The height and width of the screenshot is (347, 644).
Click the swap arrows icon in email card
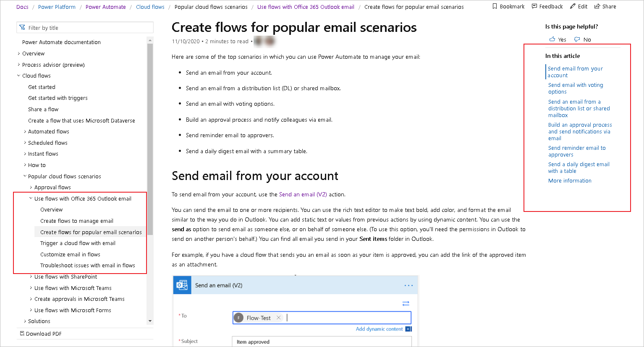pos(406,303)
